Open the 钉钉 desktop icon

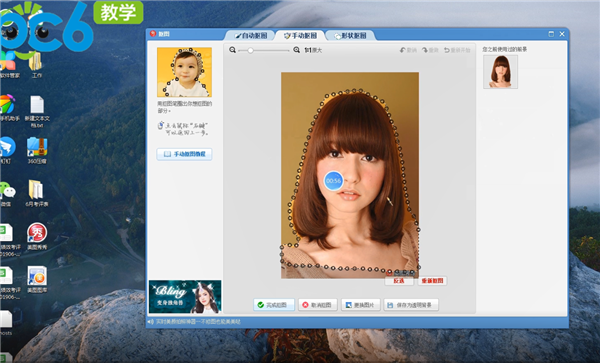(7, 150)
